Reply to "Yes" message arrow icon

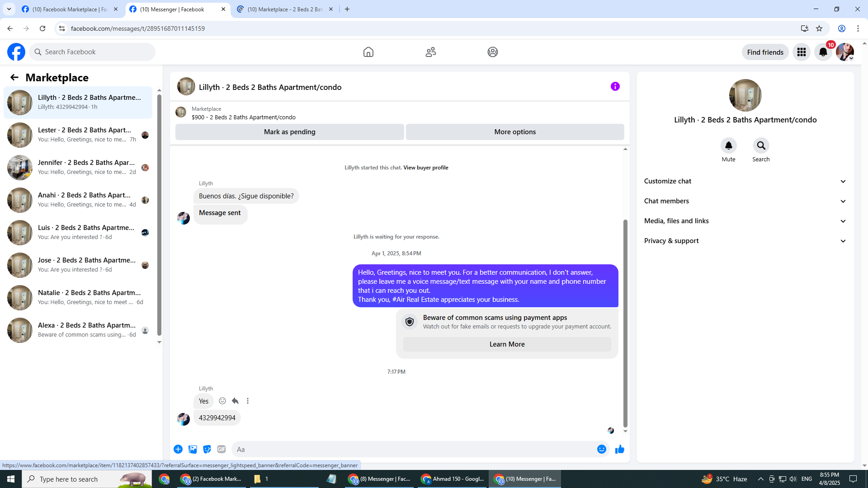[235, 401]
